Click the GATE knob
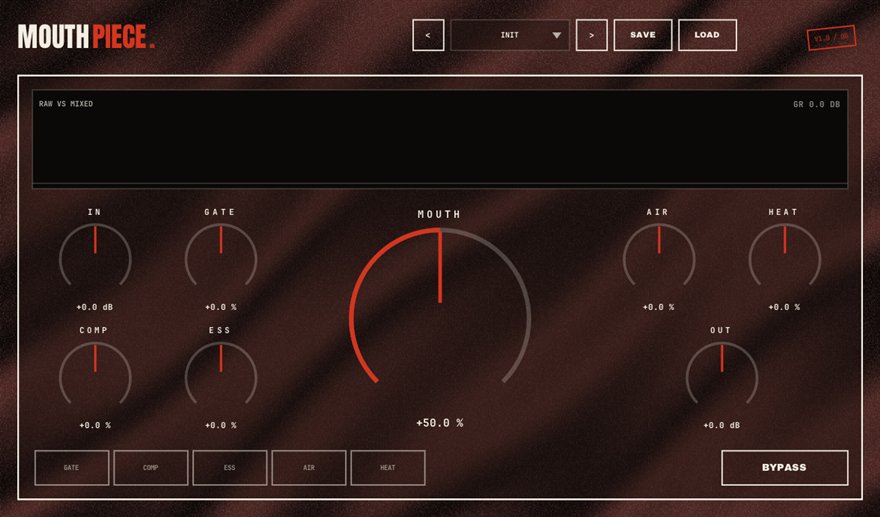The width and height of the screenshot is (880, 517). coord(221,257)
